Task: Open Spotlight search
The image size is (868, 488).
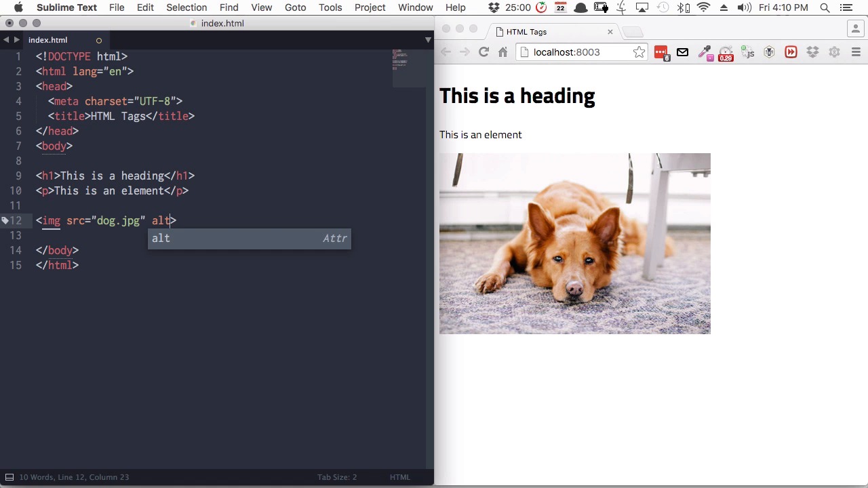Action: point(825,7)
